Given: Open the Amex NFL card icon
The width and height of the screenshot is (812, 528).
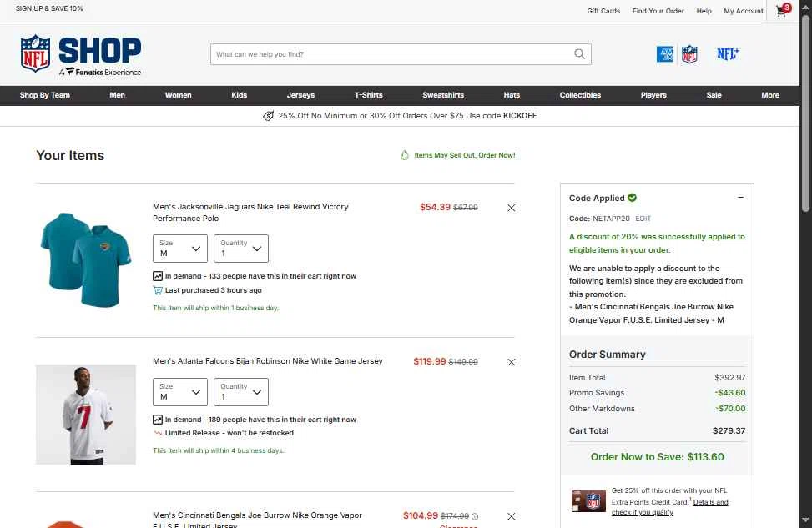Looking at the screenshot, I should tap(677, 54).
